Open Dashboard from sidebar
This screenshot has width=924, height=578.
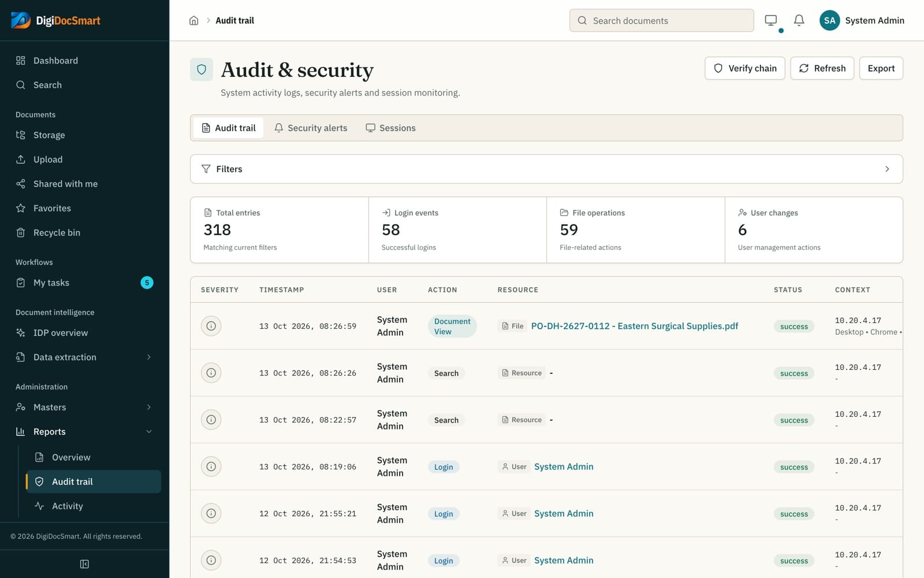tap(84, 61)
